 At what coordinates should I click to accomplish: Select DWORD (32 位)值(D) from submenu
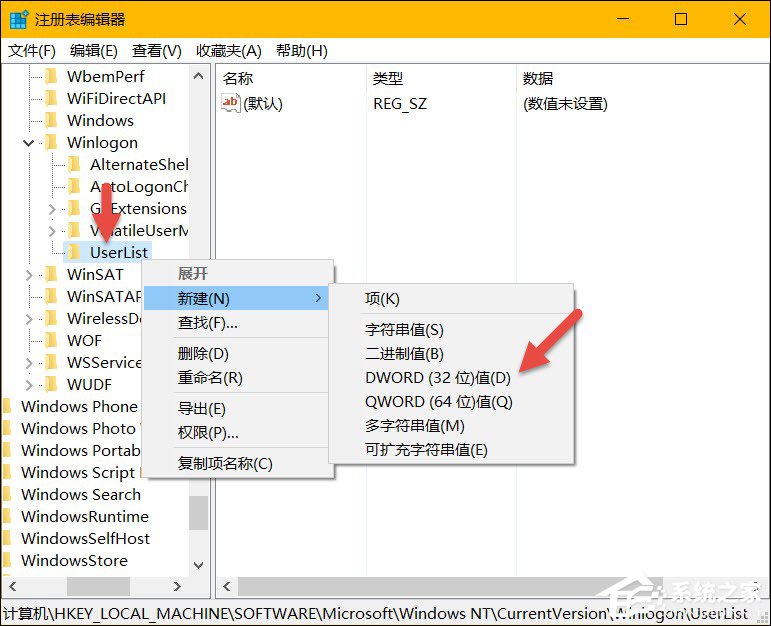coord(438,378)
